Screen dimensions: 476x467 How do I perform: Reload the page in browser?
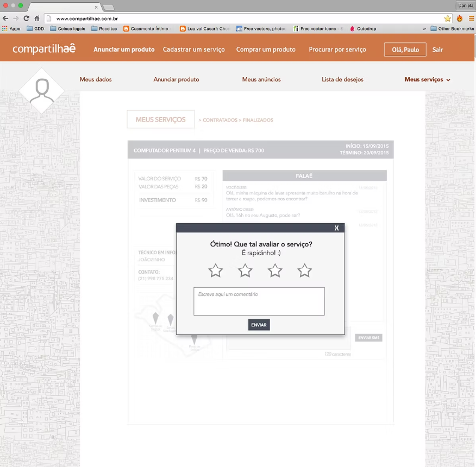click(26, 18)
